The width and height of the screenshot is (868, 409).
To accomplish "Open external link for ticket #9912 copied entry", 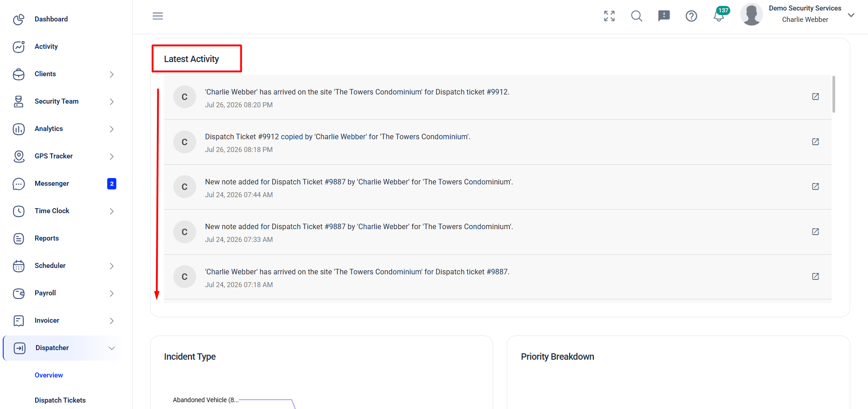I will point(816,142).
